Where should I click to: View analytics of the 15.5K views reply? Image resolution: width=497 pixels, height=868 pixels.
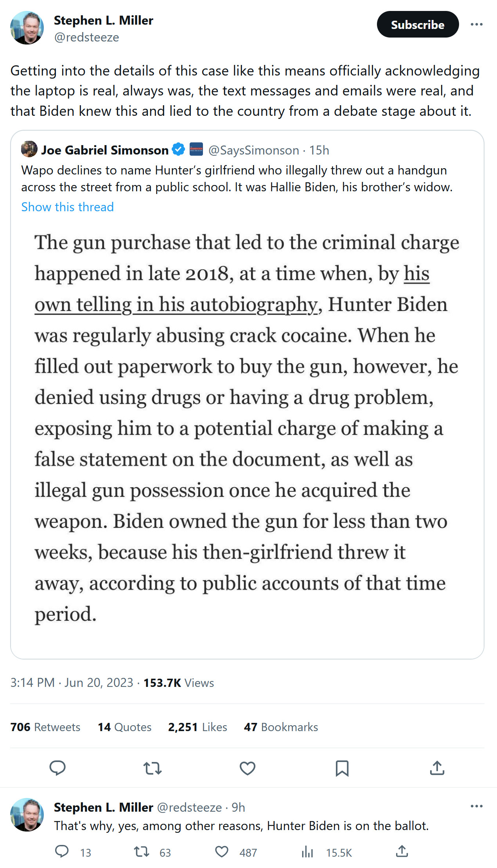pos(307,852)
